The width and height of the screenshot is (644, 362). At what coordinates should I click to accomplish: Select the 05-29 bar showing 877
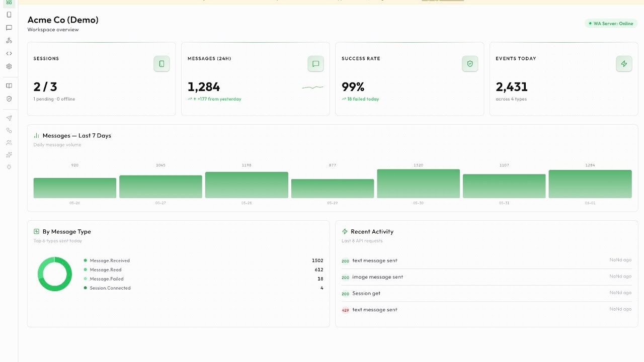[333, 189]
